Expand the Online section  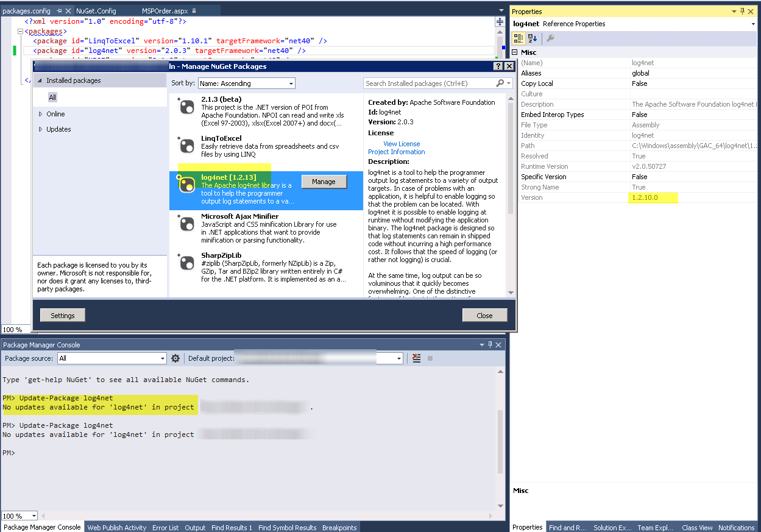[40, 114]
